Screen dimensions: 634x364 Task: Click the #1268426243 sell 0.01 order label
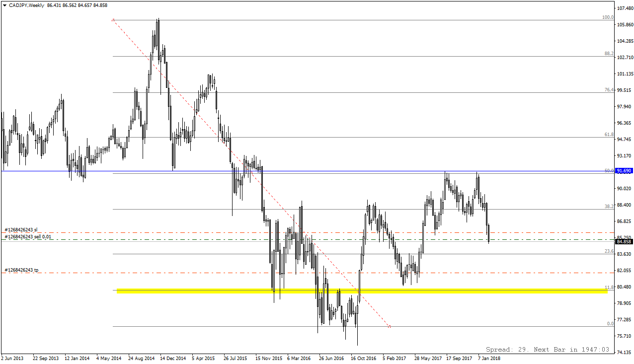[x=27, y=237]
